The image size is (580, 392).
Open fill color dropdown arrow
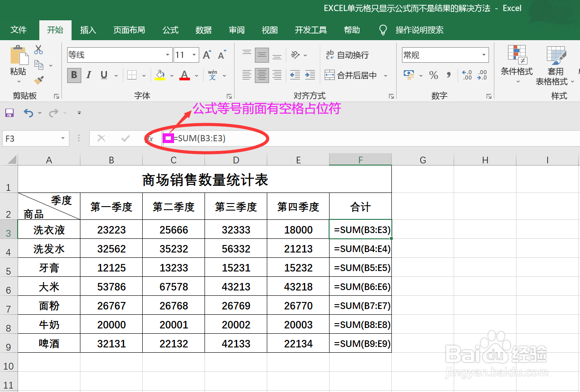171,75
